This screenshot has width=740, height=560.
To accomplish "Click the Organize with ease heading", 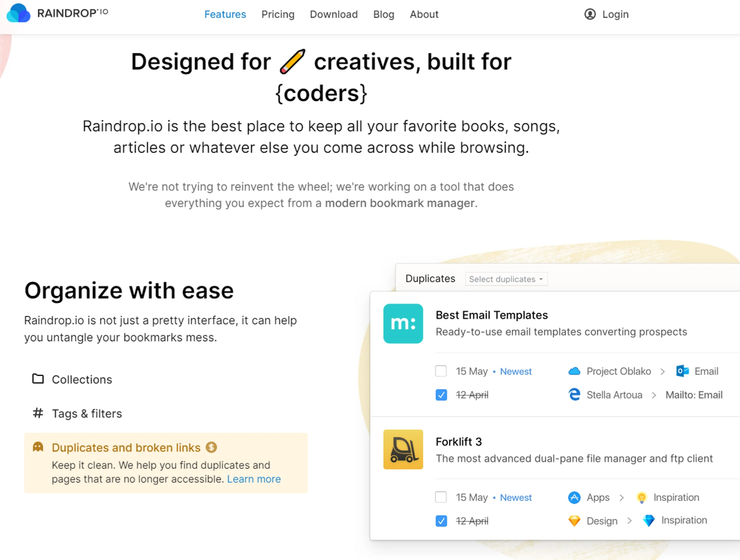I will (x=129, y=291).
